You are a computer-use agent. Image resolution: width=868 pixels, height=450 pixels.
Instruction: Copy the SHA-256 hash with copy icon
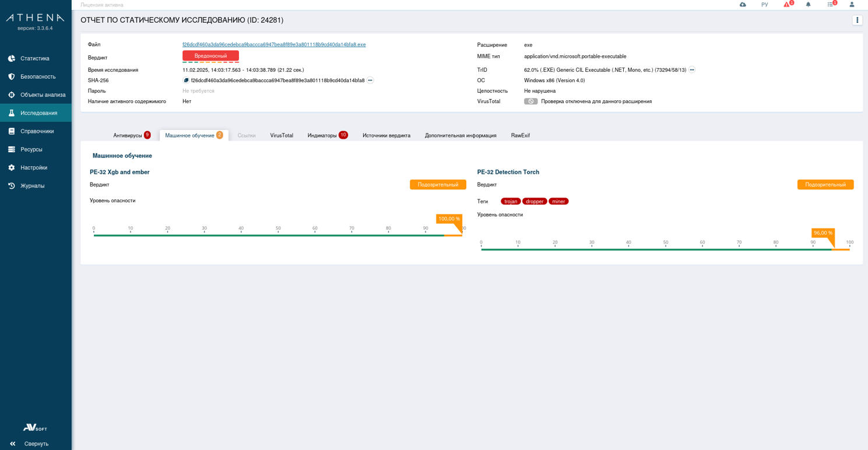pyautogui.click(x=186, y=80)
